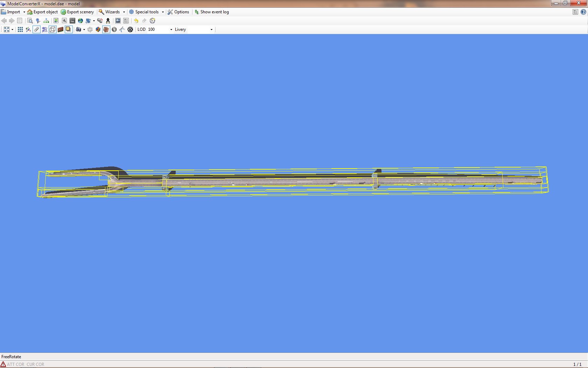Open the Livery dropdown list
The width and height of the screenshot is (588, 368).
[211, 29]
